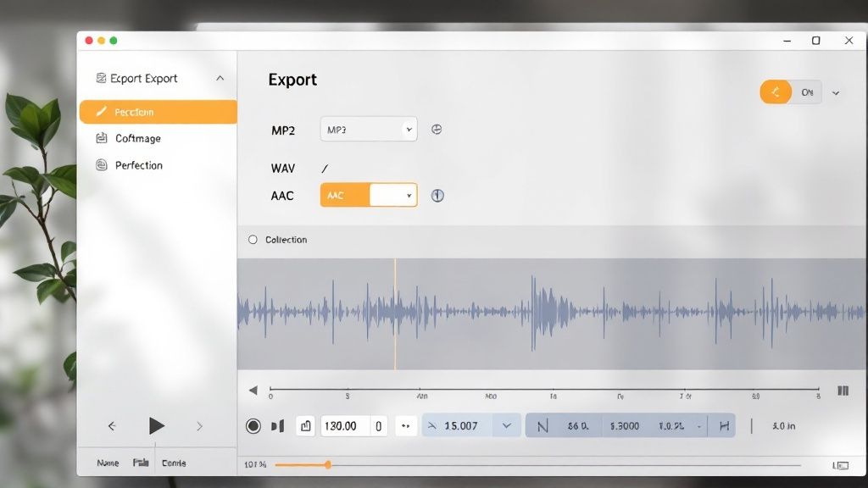Click the pencil icon on Pecefonn item
The image size is (868, 488).
[x=101, y=112]
